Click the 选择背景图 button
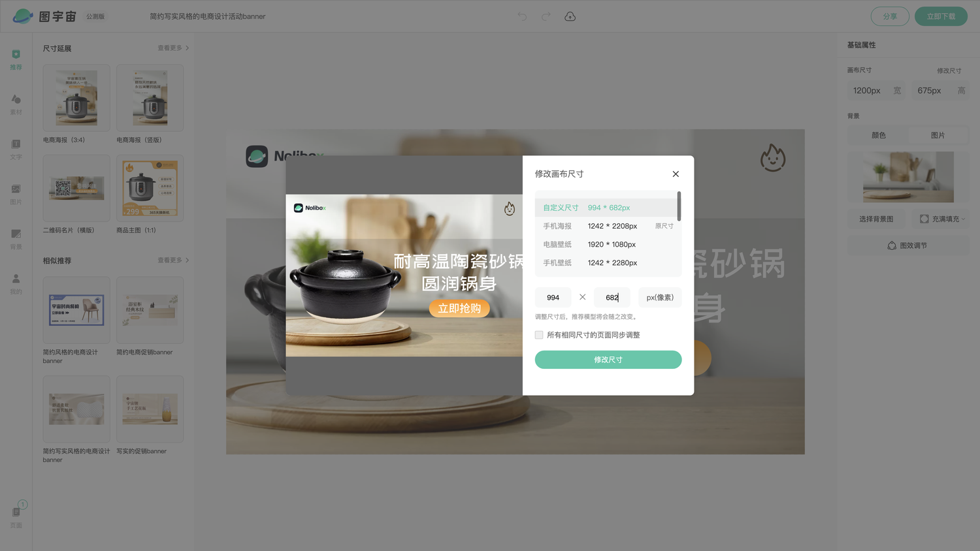 point(876,219)
